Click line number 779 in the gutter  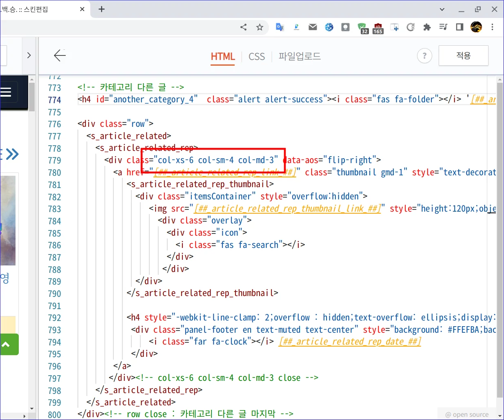click(54, 160)
